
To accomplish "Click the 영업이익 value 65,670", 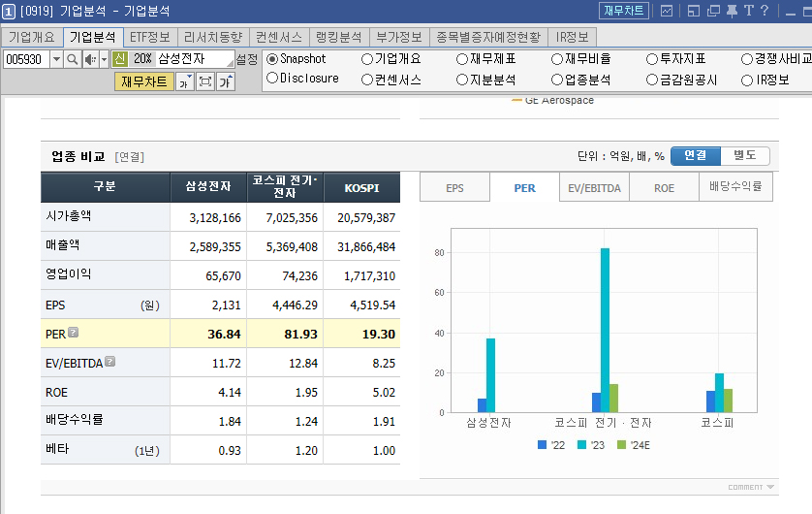I will 223,276.
